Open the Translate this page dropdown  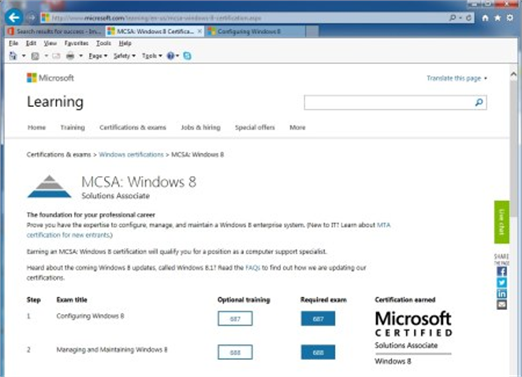coord(457,78)
